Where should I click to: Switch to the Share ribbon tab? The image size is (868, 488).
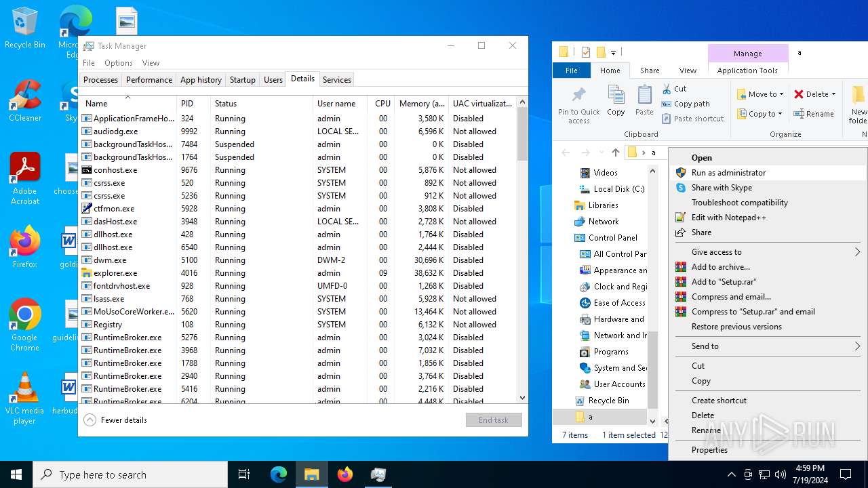(x=650, y=70)
